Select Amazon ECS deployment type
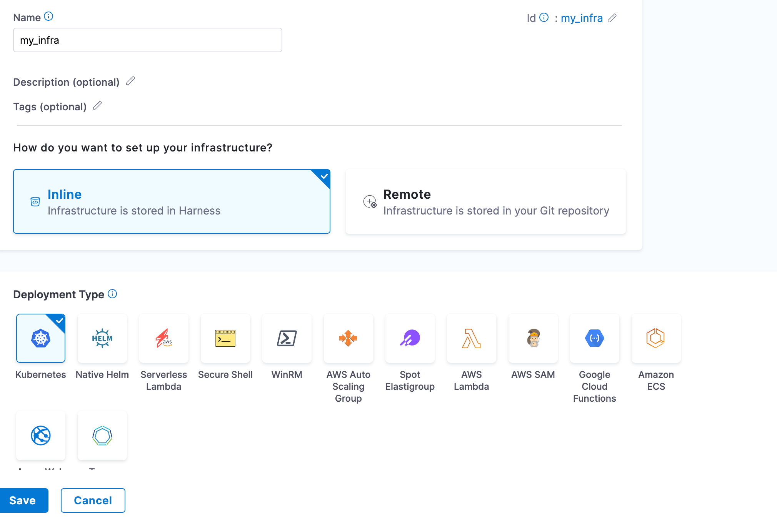Viewport: 777px width, 532px height. [x=656, y=338]
